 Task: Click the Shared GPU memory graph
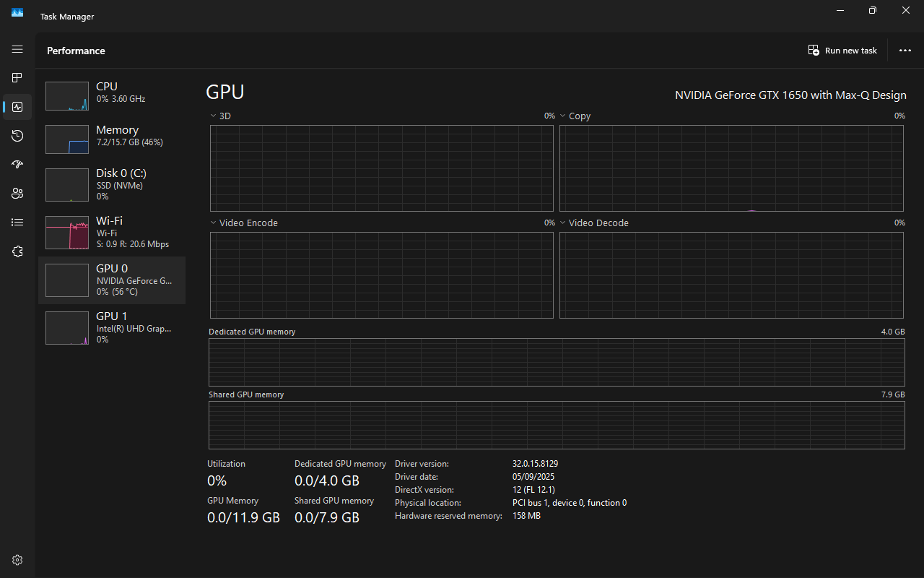point(557,425)
